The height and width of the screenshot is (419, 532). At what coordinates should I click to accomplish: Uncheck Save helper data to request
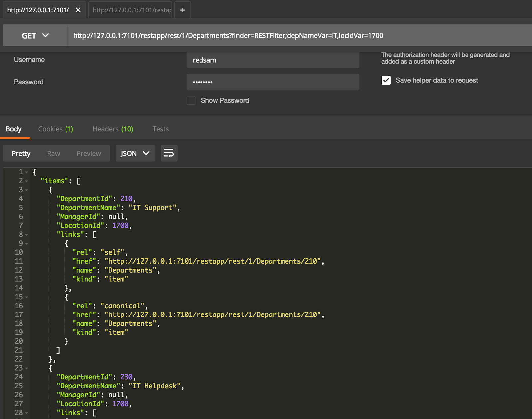pyautogui.click(x=386, y=80)
